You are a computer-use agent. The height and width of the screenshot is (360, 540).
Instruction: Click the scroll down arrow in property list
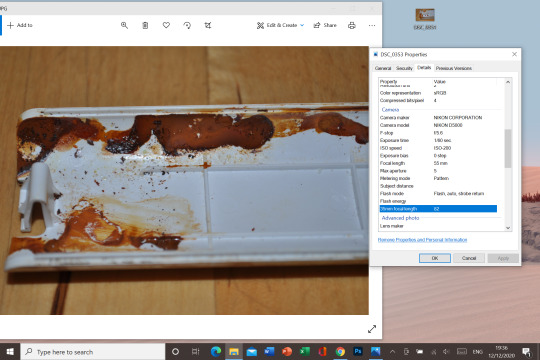(508, 228)
